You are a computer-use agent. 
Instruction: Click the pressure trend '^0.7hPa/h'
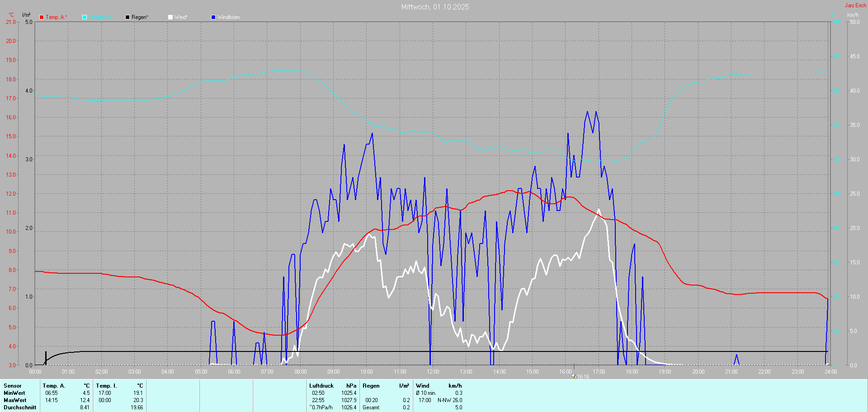point(321,407)
